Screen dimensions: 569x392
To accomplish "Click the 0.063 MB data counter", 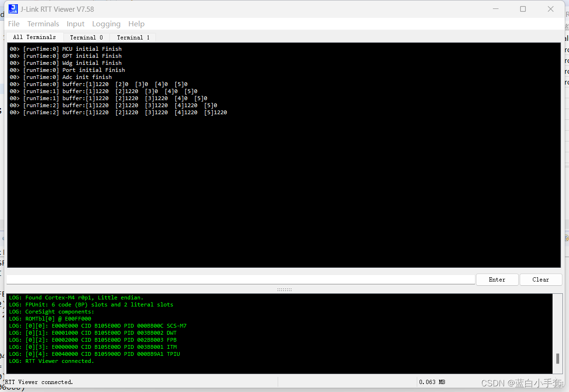I will tap(432, 382).
